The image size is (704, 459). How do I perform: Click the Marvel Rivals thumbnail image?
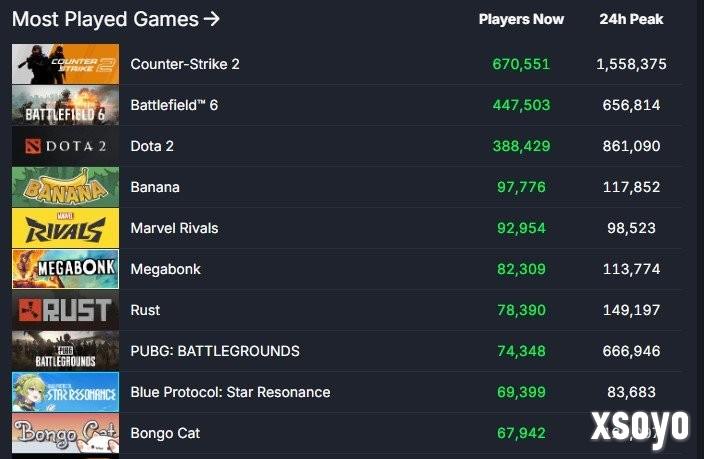(x=65, y=228)
